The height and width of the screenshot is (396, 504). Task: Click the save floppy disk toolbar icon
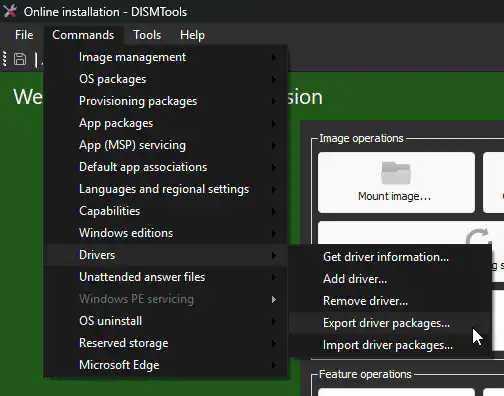click(x=20, y=59)
